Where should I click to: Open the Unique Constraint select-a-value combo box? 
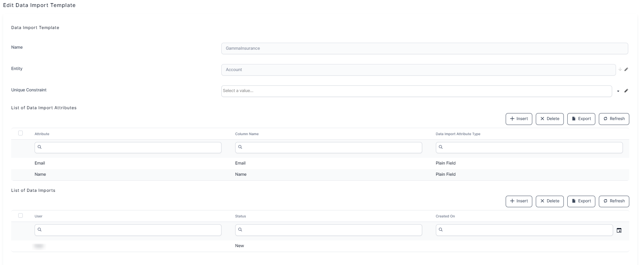[416, 91]
